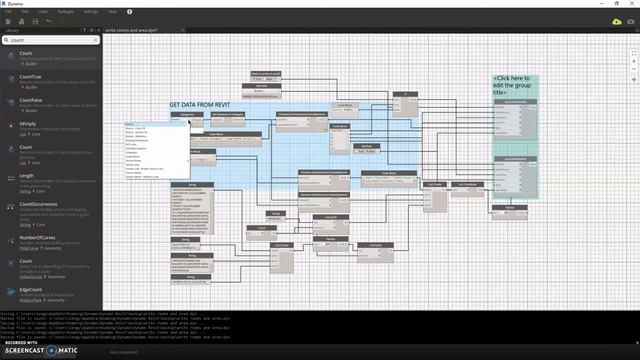Click the 'Click here to edit the group title' text

[512, 85]
